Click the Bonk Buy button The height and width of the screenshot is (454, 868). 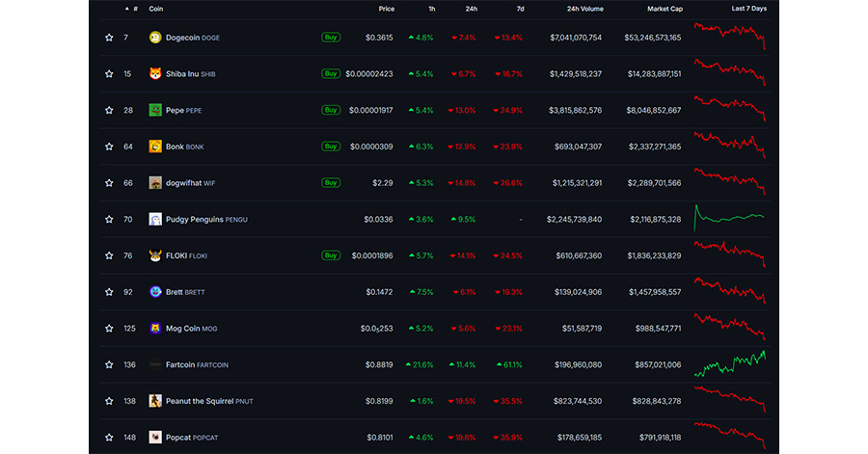coord(331,147)
